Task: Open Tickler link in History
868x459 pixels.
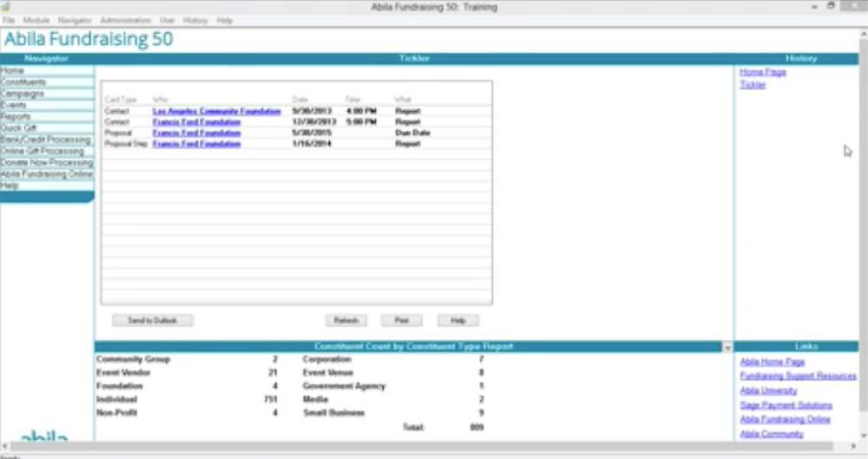Action: (x=753, y=85)
